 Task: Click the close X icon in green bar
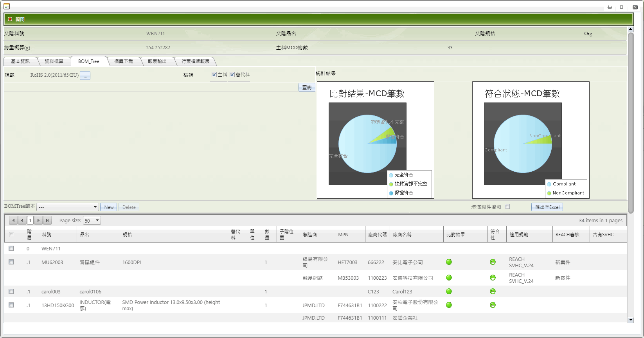[x=10, y=19]
